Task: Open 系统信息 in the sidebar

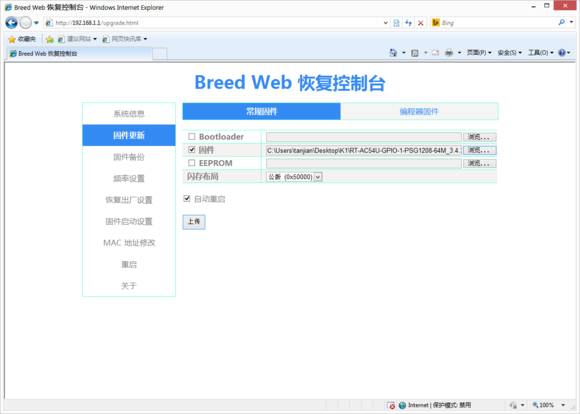Action: coord(129,114)
